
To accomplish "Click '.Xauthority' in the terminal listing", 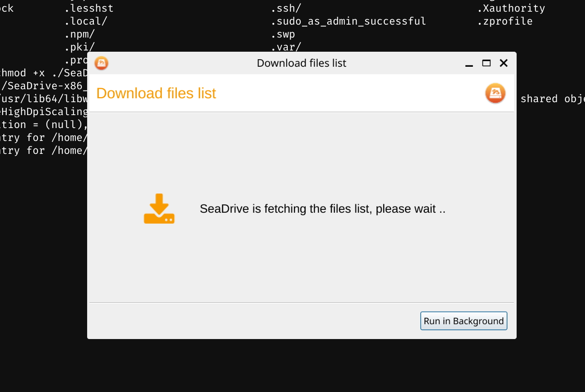I will pyautogui.click(x=511, y=8).
